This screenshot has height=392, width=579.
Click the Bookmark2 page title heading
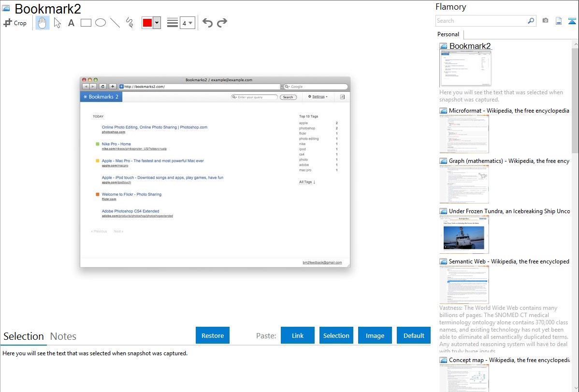[x=48, y=9]
